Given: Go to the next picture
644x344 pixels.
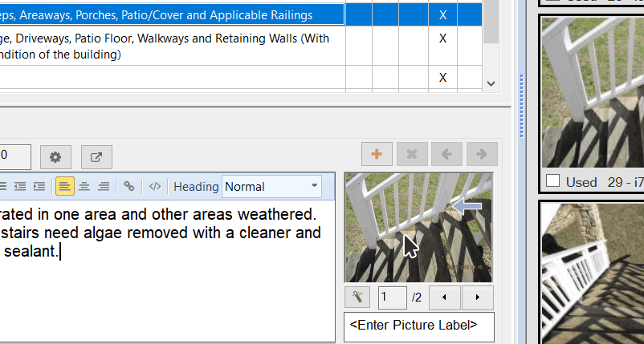Looking at the screenshot, I should 478,297.
